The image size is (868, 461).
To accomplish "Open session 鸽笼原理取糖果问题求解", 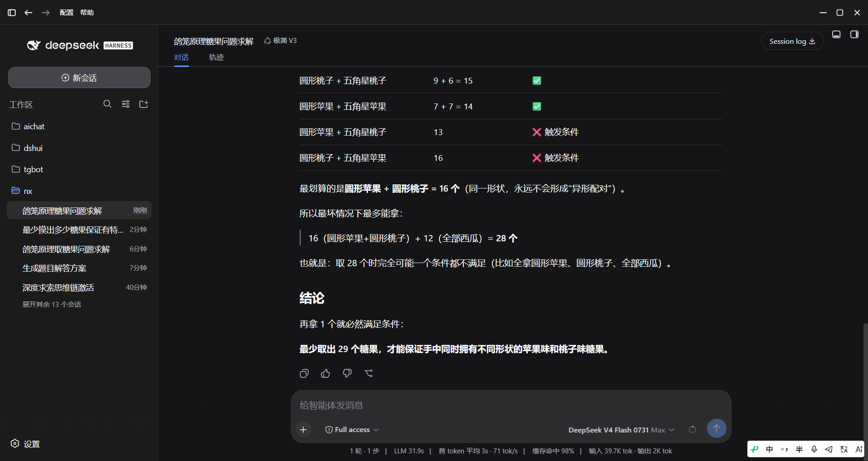I will [79, 249].
